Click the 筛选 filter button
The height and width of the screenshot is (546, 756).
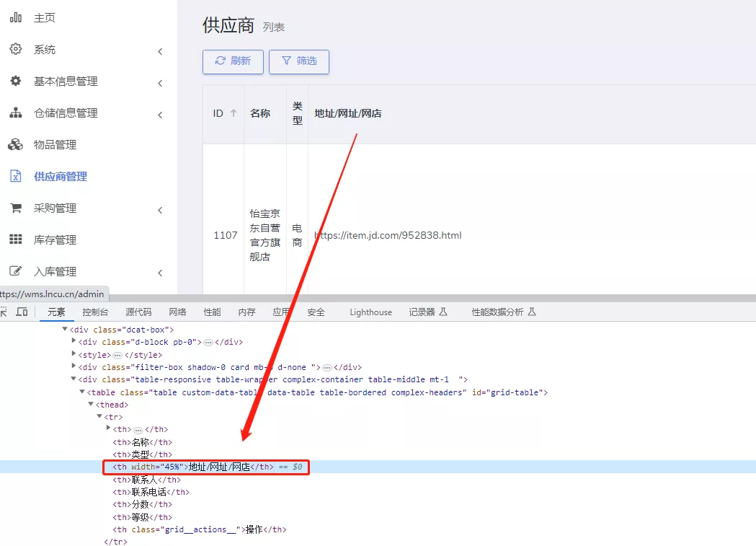click(x=298, y=61)
